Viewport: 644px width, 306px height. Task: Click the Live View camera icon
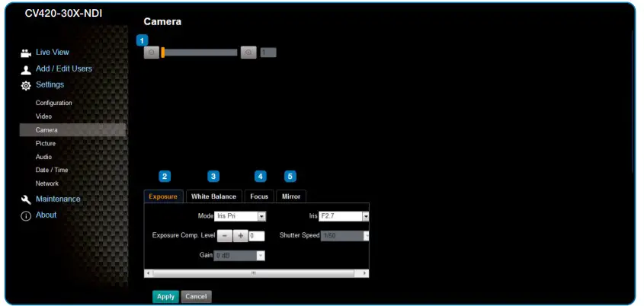coord(25,53)
